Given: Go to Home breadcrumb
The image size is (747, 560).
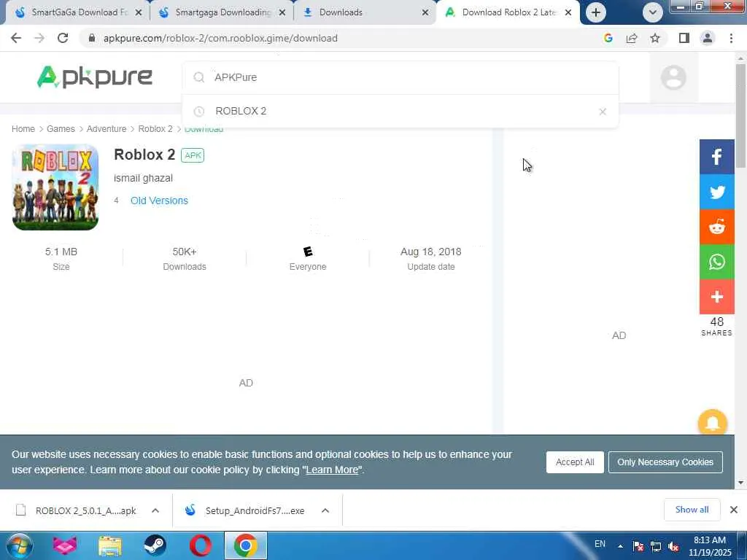Looking at the screenshot, I should [x=23, y=129].
